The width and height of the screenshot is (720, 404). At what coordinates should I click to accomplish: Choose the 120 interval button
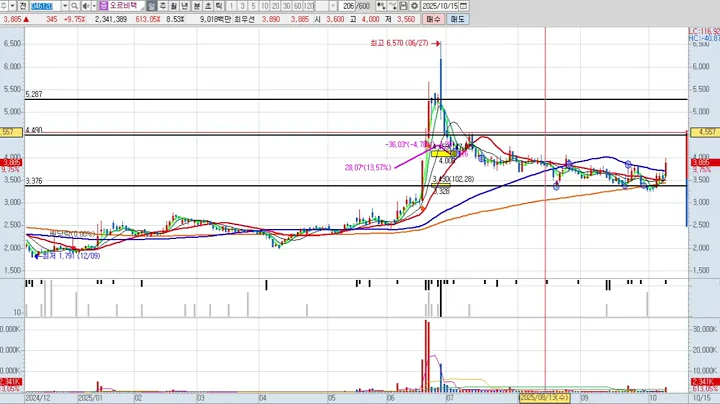[309, 6]
